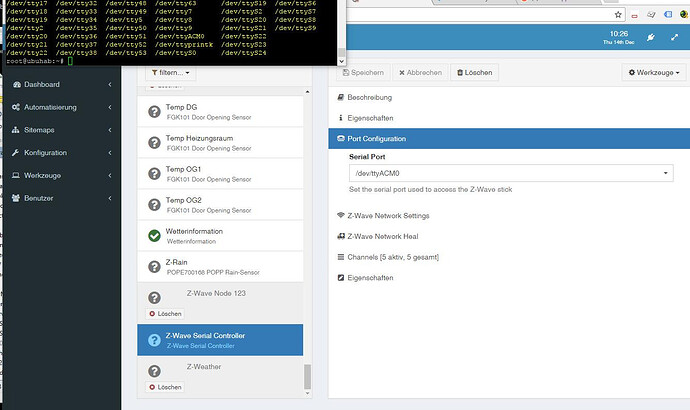The image size is (690, 410).
Task: Expand the Automatisierung menu chevron
Action: pyautogui.click(x=110, y=107)
